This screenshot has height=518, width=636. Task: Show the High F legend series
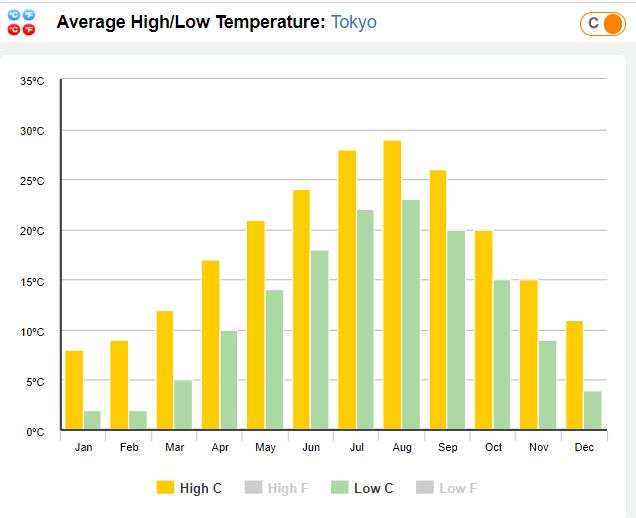point(282,488)
